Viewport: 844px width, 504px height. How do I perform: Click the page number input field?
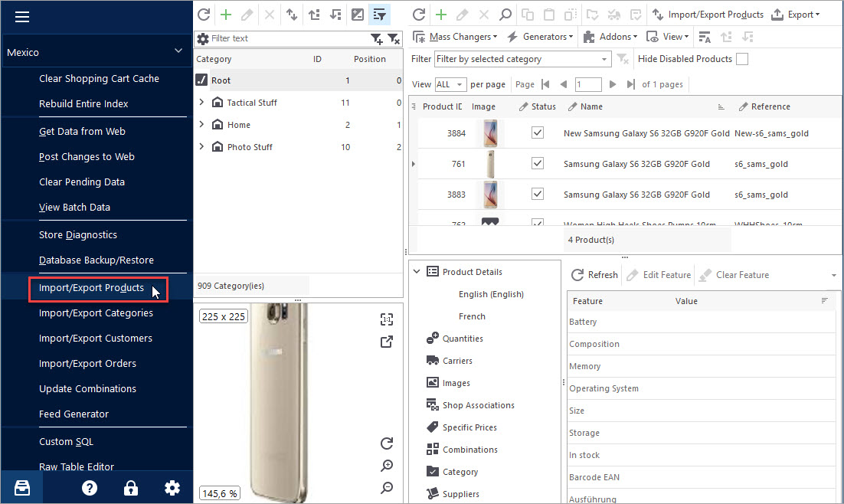point(587,84)
